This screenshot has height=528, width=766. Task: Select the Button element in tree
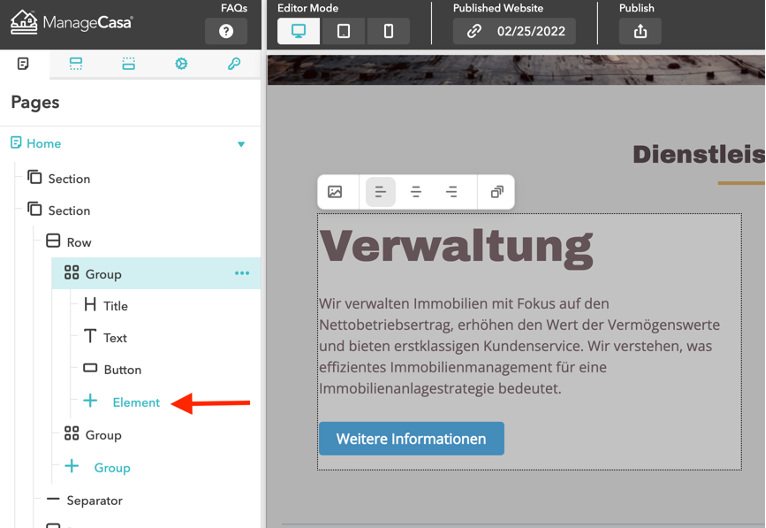[123, 370]
